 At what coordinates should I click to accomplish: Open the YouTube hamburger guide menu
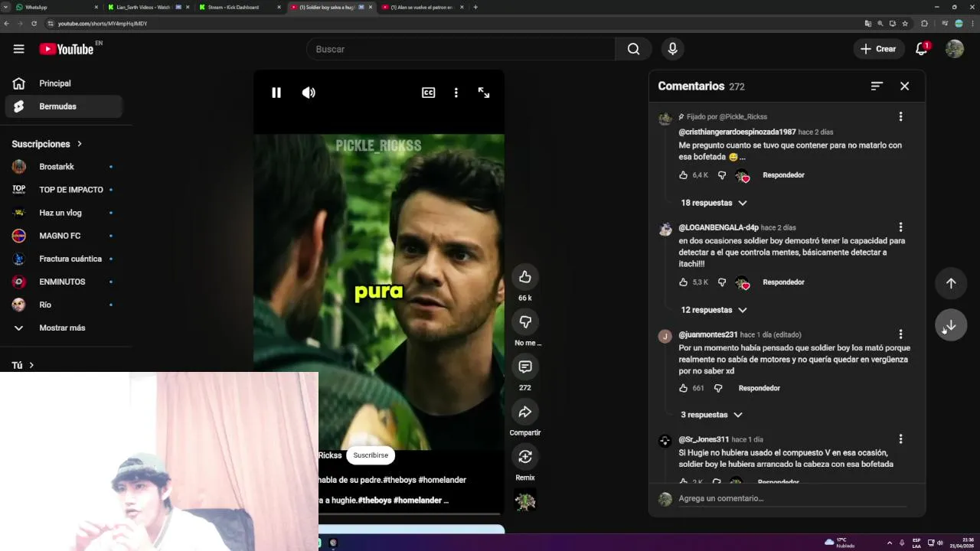[18, 49]
